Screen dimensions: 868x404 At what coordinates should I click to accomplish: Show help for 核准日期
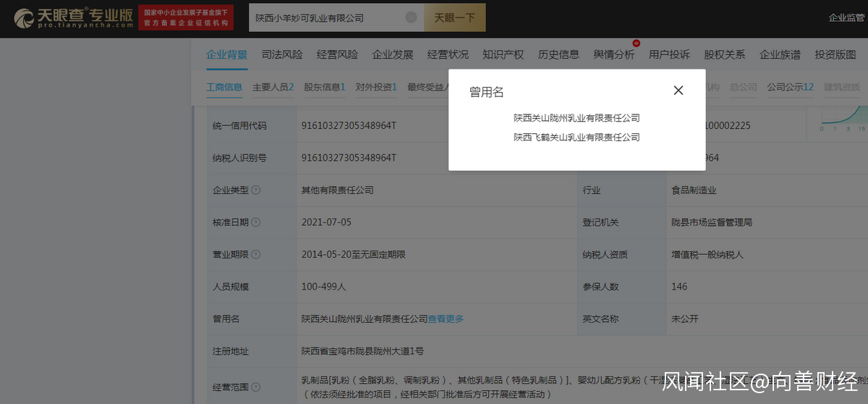[256, 222]
